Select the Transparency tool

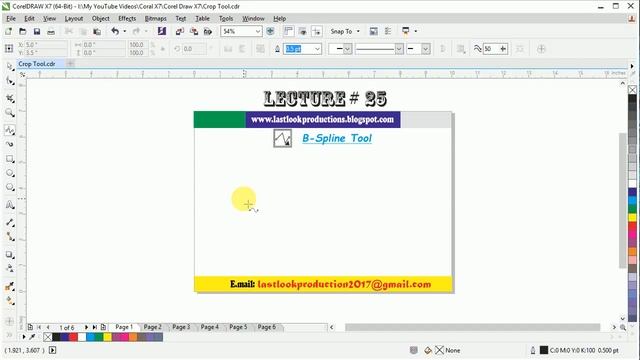(x=10, y=269)
